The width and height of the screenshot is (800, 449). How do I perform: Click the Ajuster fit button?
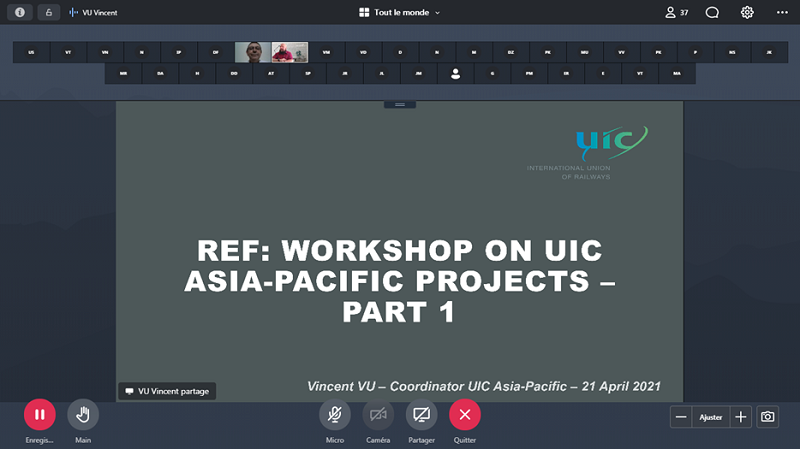tap(711, 417)
